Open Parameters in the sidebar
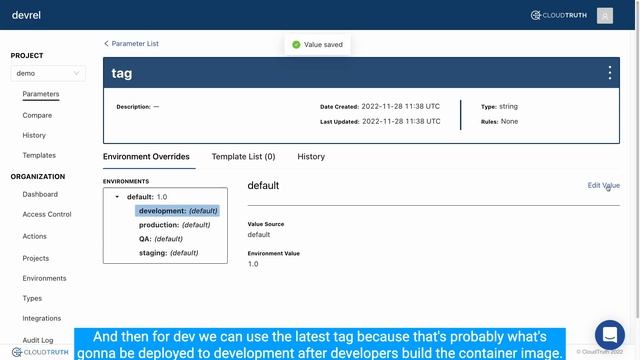The image size is (640, 360). click(x=41, y=94)
